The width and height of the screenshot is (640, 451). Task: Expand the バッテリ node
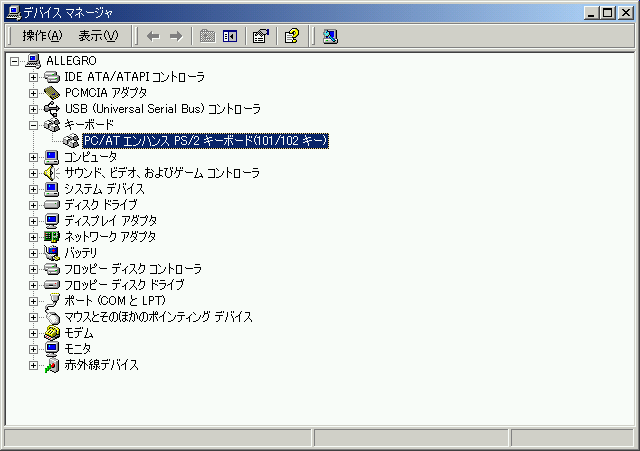[x=33, y=253]
